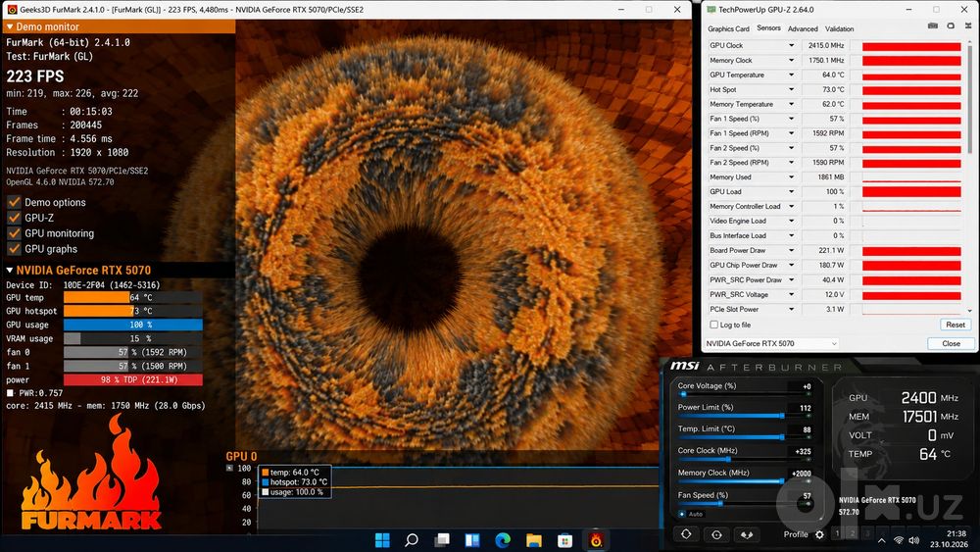Show hidden tray icons chevron

click(x=881, y=540)
